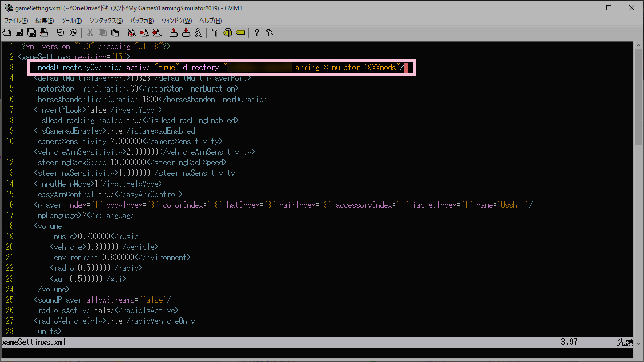Click the isHeadTrackingEnabled line
The image size is (644, 362).
[136, 120]
